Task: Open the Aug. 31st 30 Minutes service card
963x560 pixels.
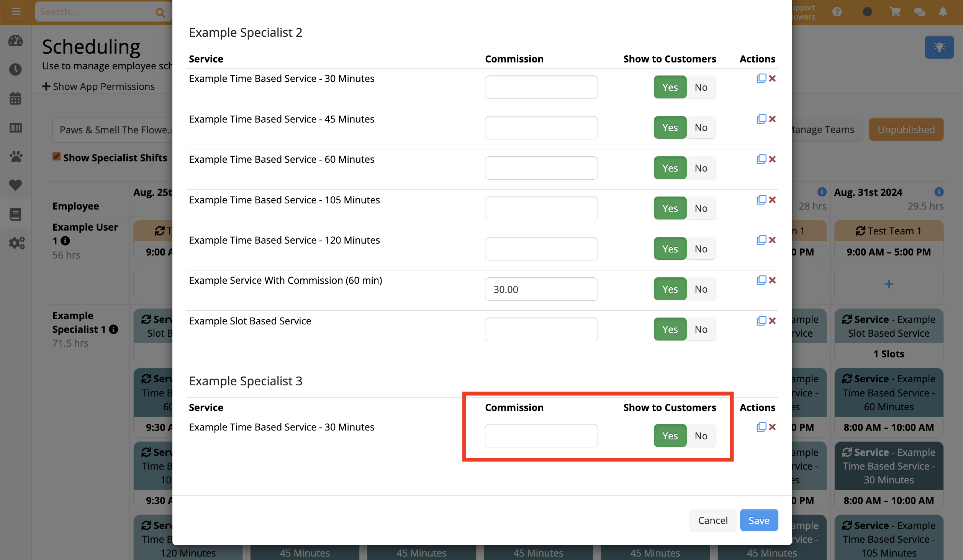Action: pyautogui.click(x=889, y=476)
